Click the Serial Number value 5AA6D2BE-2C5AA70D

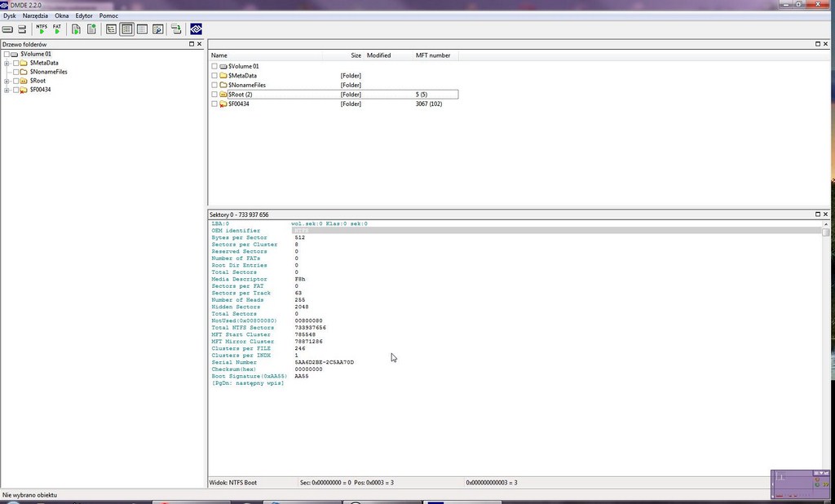[325, 362]
